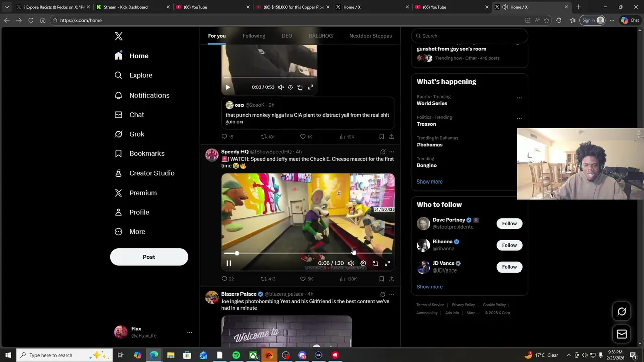Select the For you tab
644x362 pixels.
point(217,36)
